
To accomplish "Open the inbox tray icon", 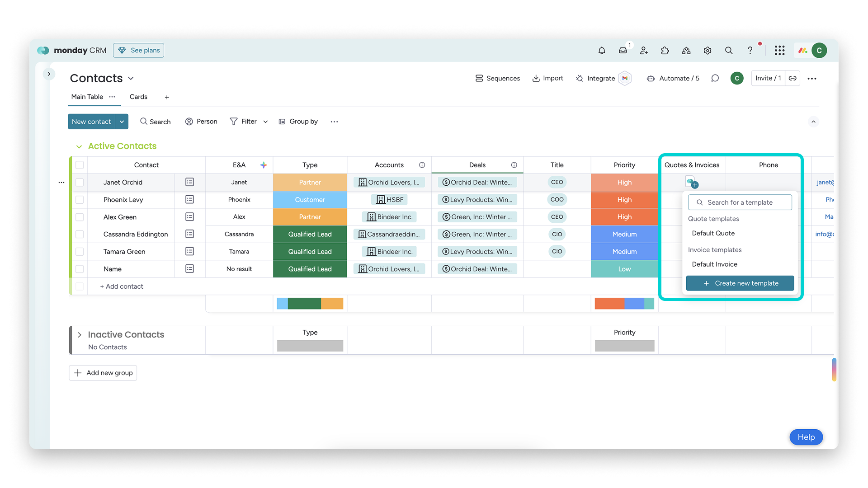I will pos(623,51).
